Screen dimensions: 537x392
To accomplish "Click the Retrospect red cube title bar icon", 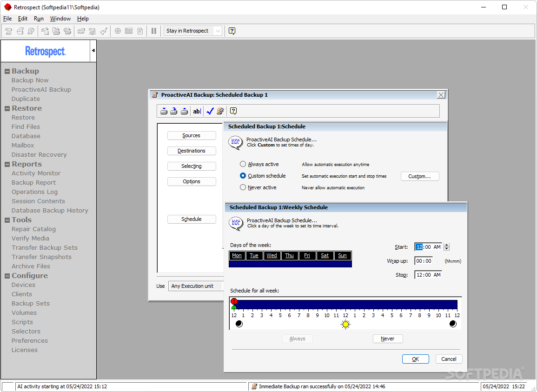I will [x=7, y=7].
